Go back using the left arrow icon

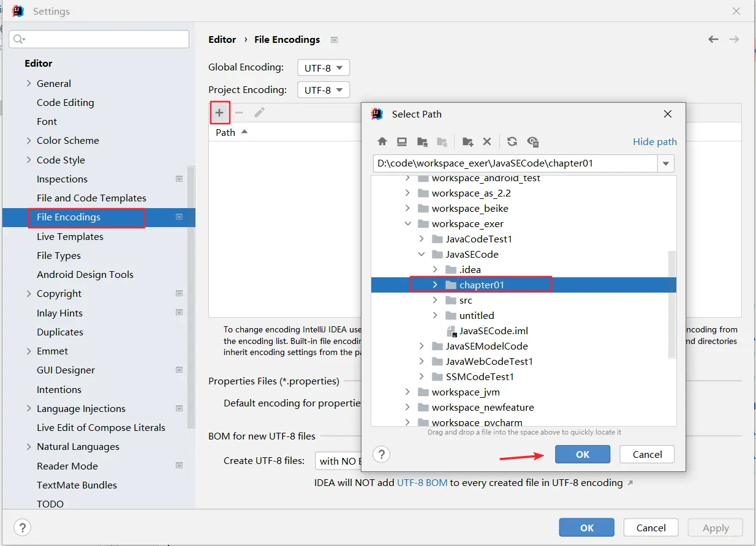(x=713, y=39)
